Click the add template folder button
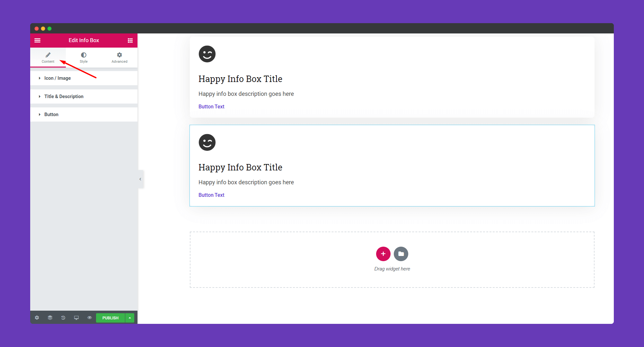This screenshot has width=644, height=347. 401,254
